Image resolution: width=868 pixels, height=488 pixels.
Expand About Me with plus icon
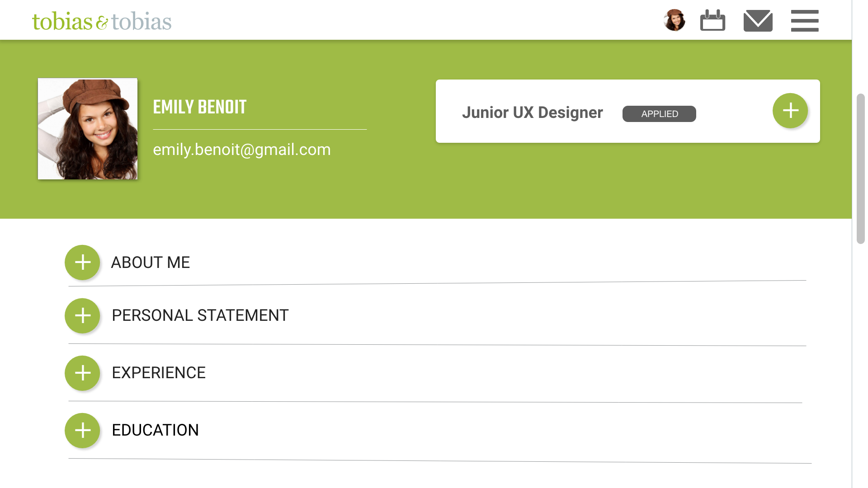point(82,263)
